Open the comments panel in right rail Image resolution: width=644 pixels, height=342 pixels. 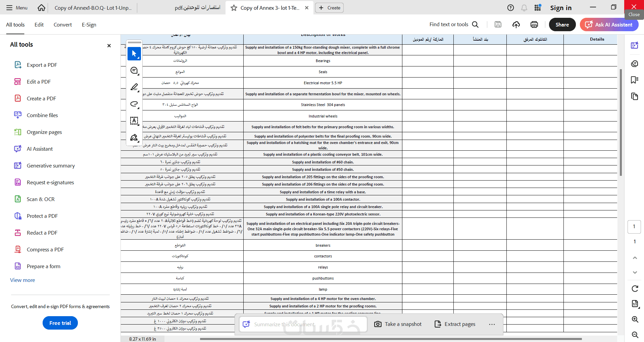coord(635,64)
